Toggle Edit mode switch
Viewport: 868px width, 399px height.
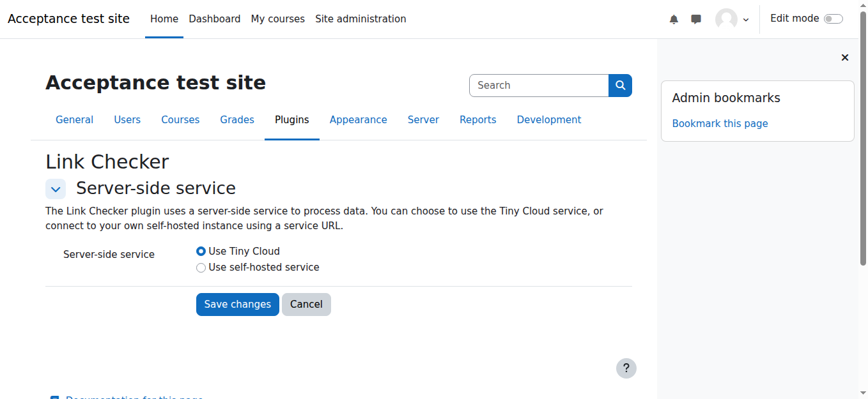click(x=833, y=19)
